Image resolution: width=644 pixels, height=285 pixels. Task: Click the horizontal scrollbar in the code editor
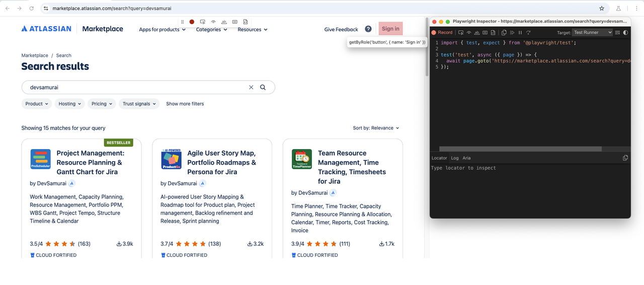(520, 149)
